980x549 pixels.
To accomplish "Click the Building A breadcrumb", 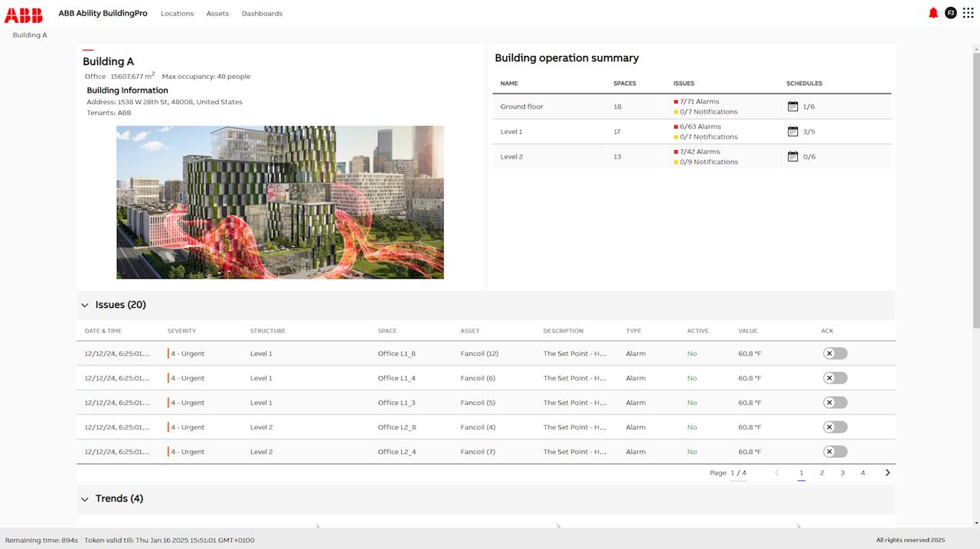I will (x=29, y=34).
